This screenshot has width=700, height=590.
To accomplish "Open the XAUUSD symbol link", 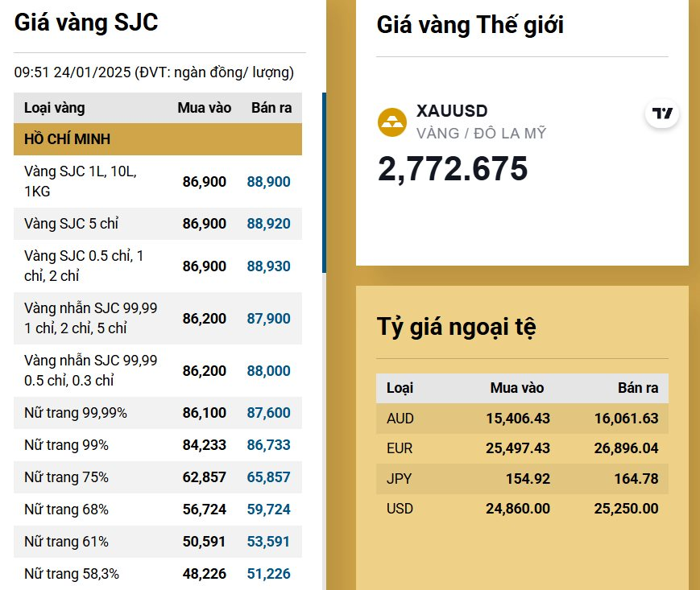I will click(452, 111).
